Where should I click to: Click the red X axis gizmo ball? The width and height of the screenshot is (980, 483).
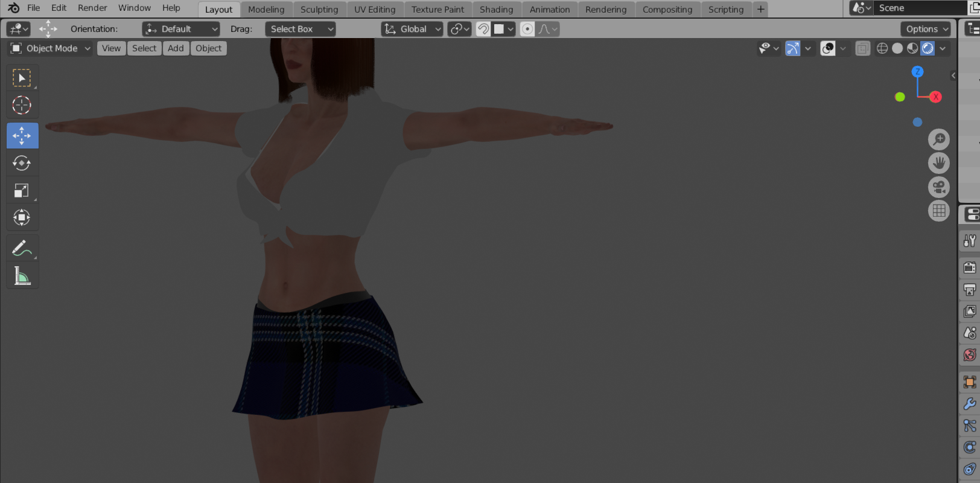(935, 97)
